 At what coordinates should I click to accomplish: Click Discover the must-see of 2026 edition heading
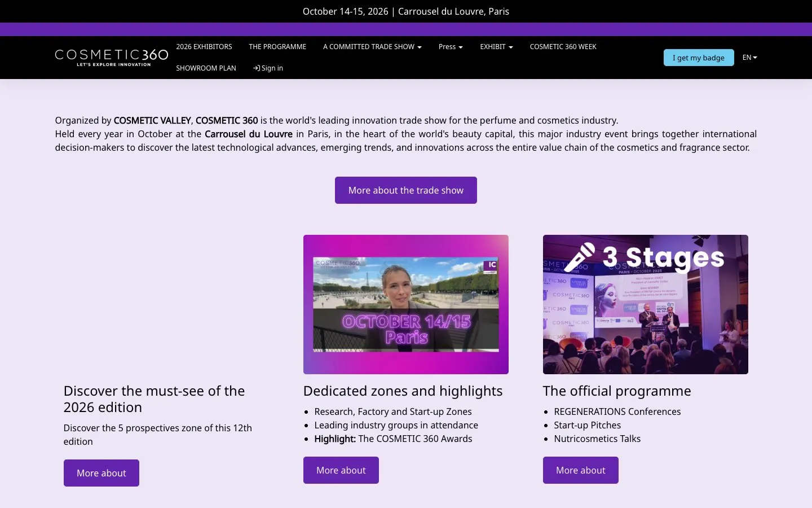tap(154, 399)
